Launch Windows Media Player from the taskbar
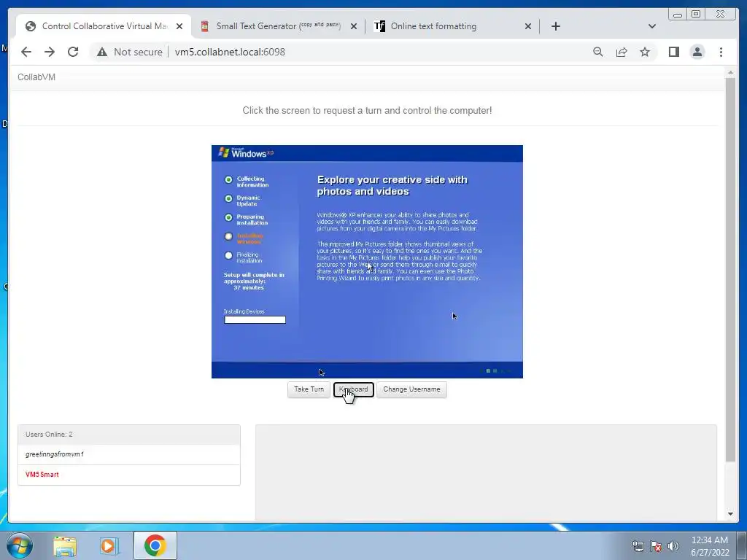This screenshot has height=560, width=747. coord(109,545)
